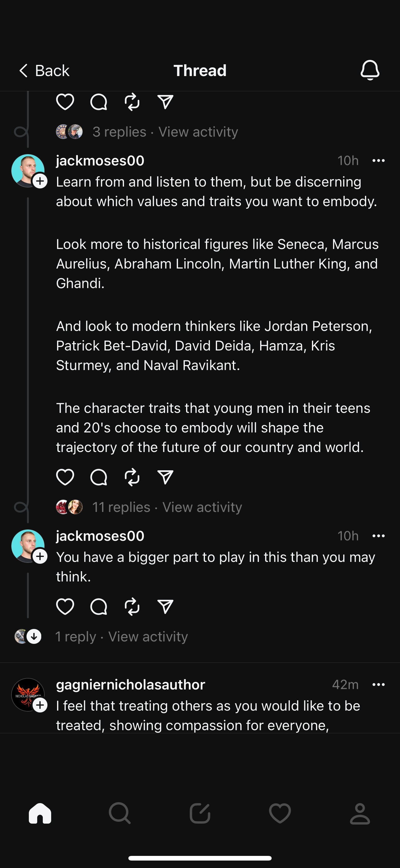This screenshot has height=868, width=400.
Task: Open the profile tab
Action: tap(360, 813)
